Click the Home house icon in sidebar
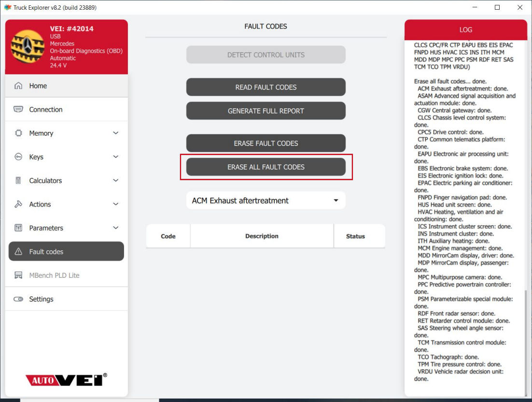The height and width of the screenshot is (402, 532). (18, 86)
